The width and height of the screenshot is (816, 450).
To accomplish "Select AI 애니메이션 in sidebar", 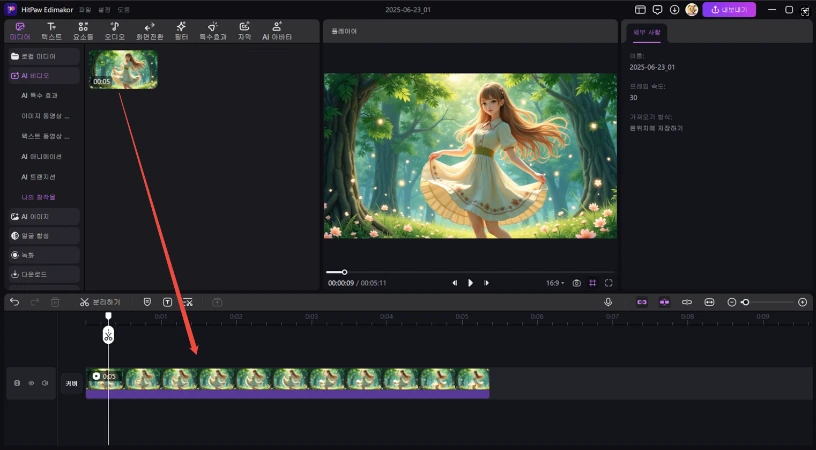I will (x=42, y=157).
